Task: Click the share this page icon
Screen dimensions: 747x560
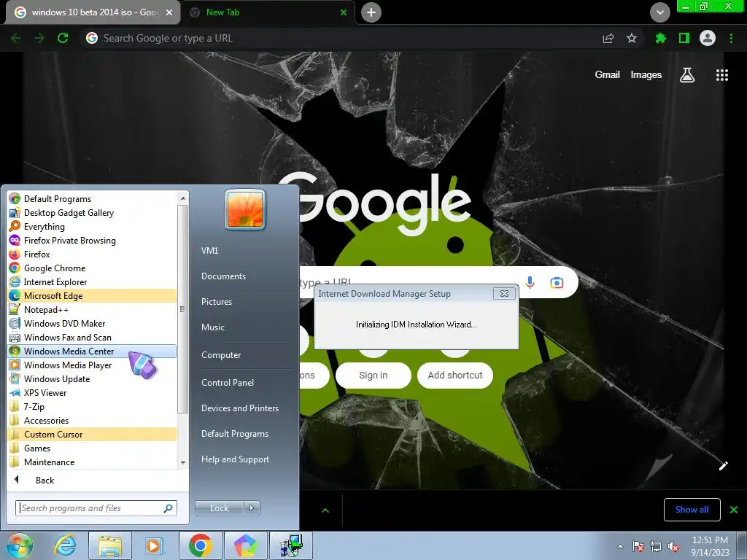Action: pyautogui.click(x=608, y=38)
